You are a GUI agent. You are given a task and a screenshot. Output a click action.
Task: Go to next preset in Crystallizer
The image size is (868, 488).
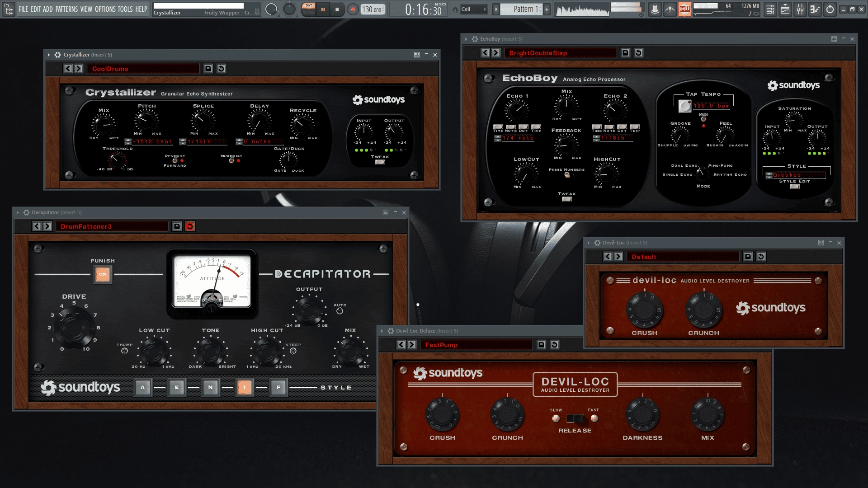[79, 69]
